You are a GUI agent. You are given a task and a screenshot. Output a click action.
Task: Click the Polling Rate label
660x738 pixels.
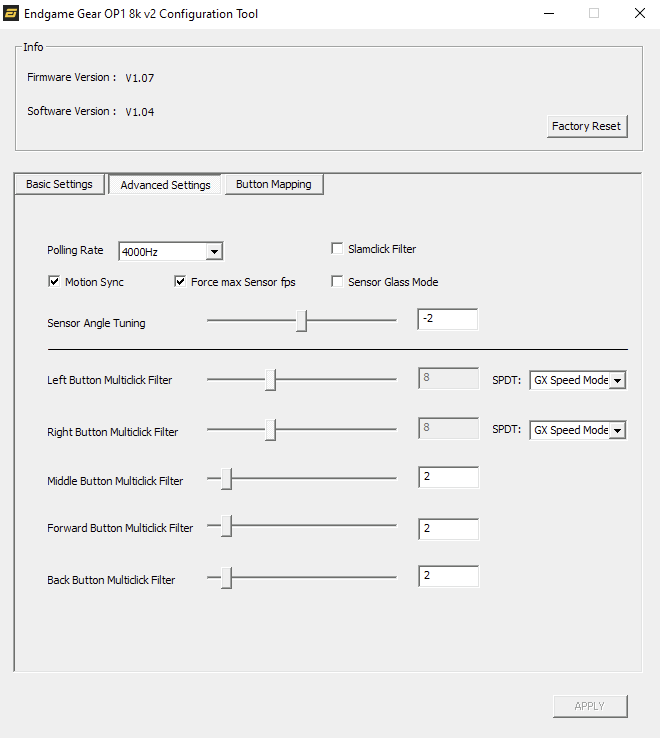tap(75, 250)
